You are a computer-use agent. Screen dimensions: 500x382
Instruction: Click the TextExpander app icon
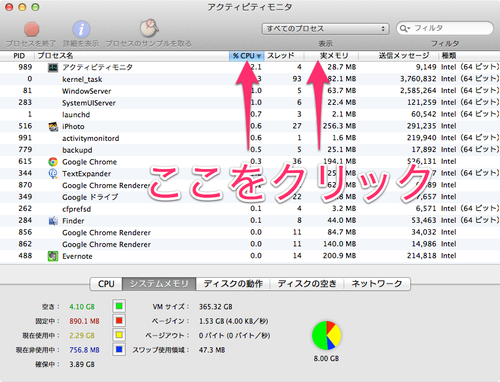click(x=53, y=173)
